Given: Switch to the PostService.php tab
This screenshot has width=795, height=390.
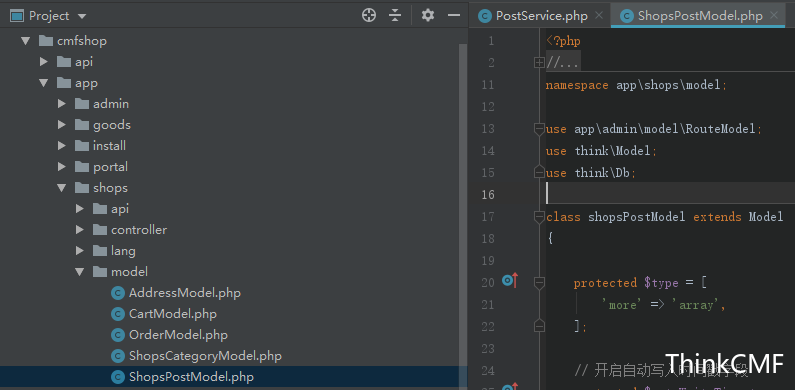Looking at the screenshot, I should 541,16.
